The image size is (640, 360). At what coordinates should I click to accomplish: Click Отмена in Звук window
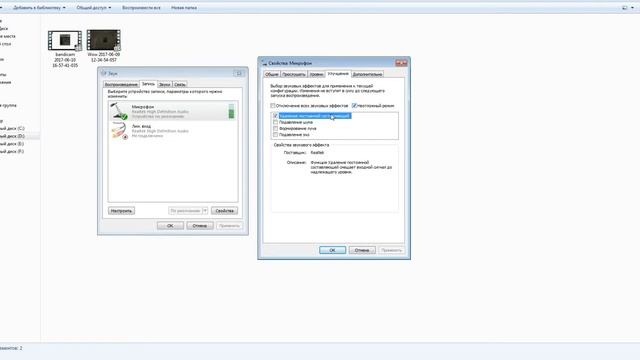tap(200, 226)
